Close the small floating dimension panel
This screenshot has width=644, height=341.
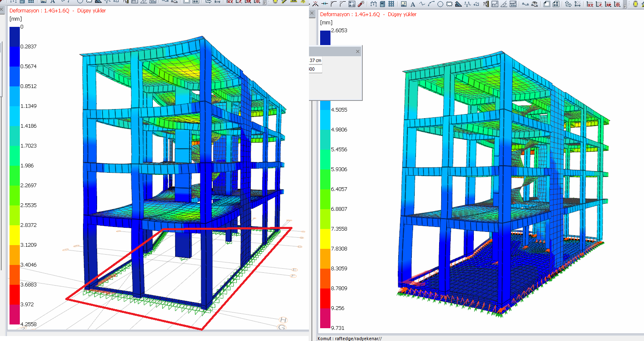point(358,52)
